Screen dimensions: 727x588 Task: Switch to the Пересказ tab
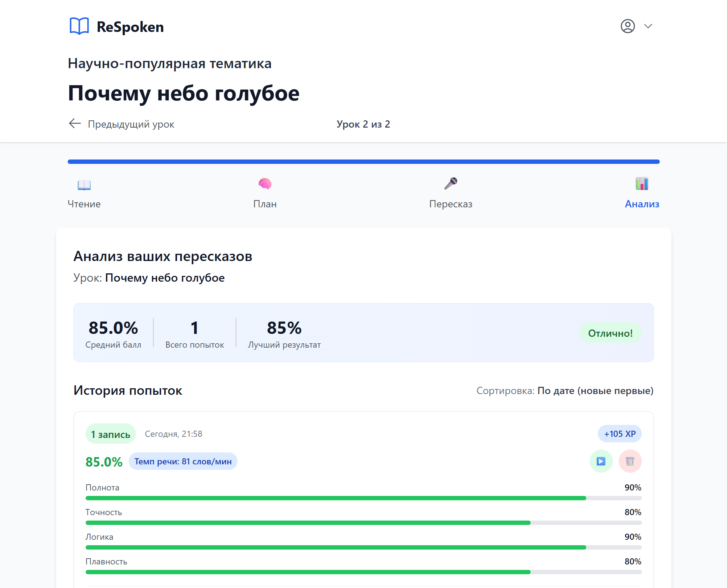tap(451, 204)
